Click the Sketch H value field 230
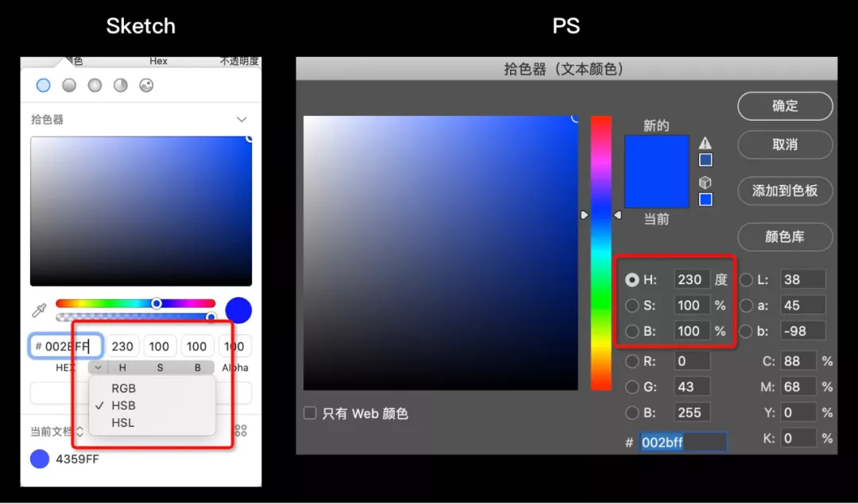This screenshot has width=858, height=504. point(122,346)
